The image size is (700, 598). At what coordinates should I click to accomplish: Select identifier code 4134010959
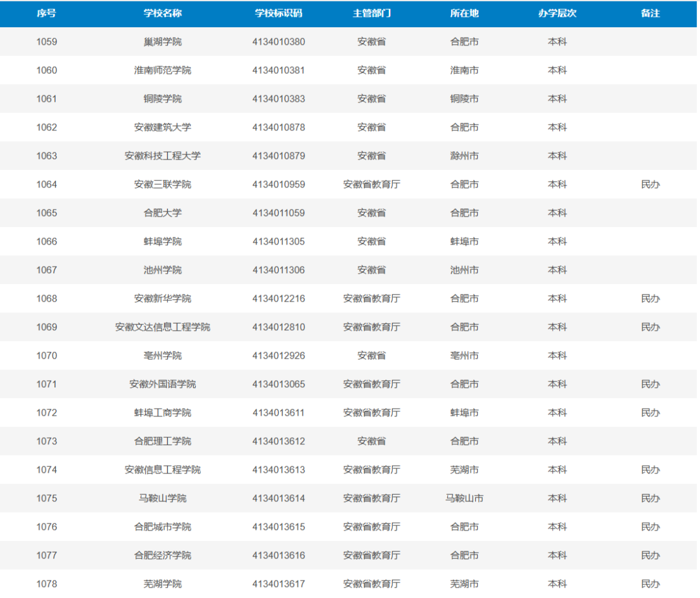click(x=279, y=184)
